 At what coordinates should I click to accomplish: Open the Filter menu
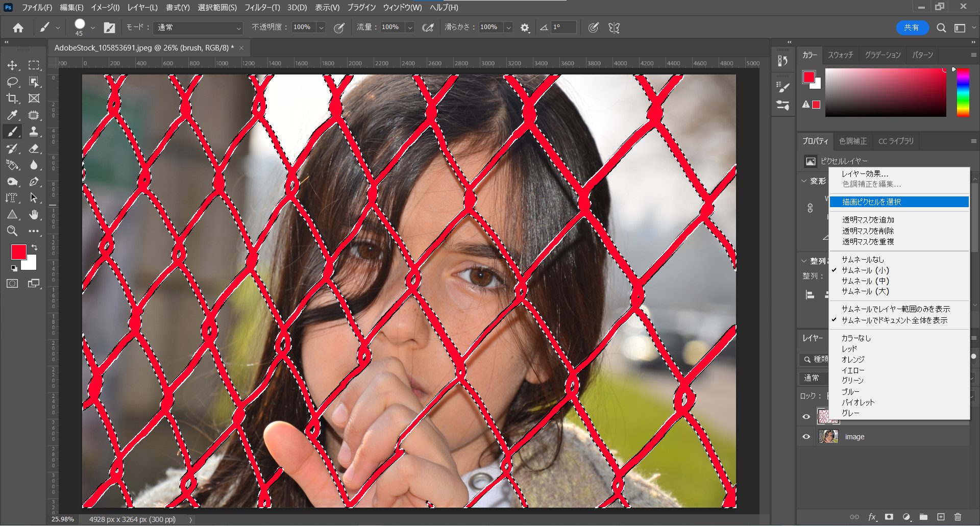(262, 8)
